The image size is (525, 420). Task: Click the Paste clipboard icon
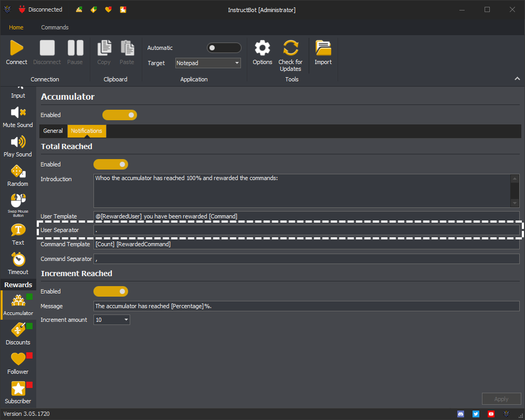tap(127, 48)
